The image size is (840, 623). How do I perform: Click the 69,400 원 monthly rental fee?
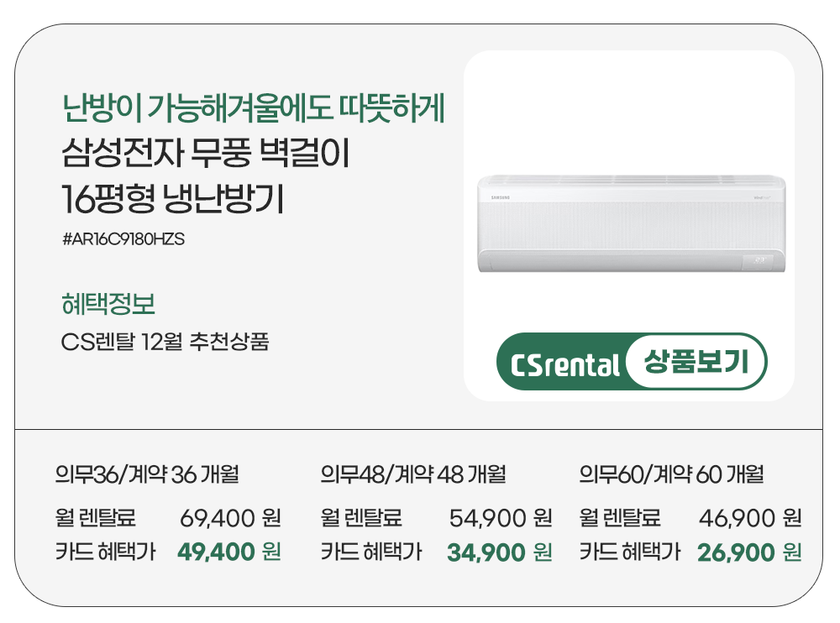coord(230,517)
